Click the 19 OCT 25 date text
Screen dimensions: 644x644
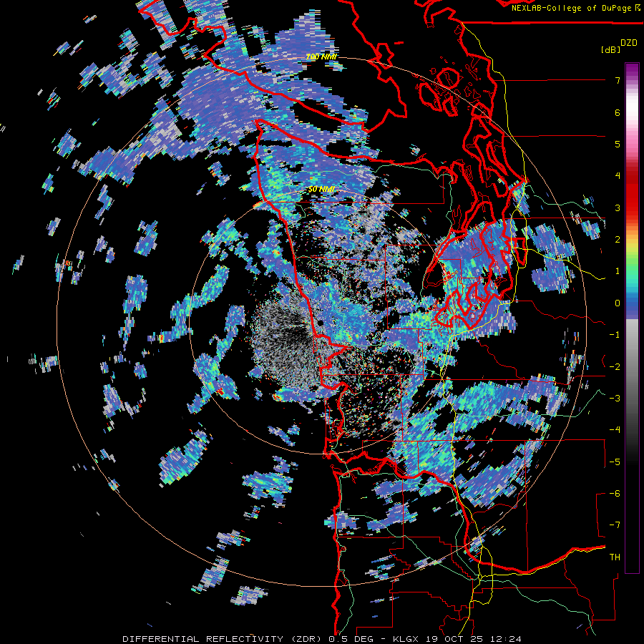tap(455, 639)
